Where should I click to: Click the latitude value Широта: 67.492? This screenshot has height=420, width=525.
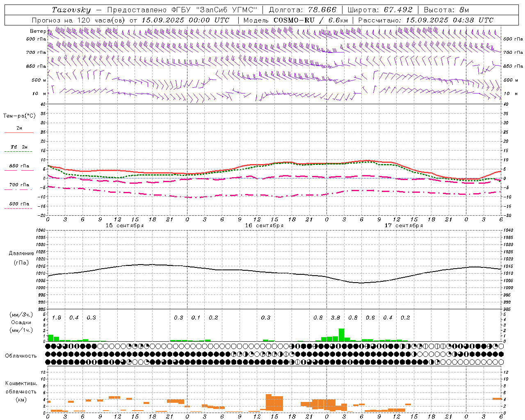click(x=380, y=10)
